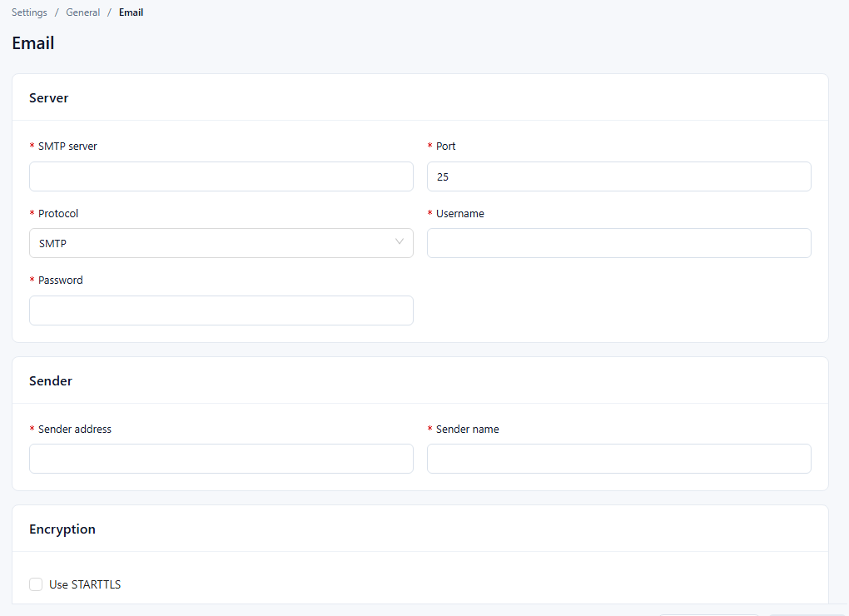Open Settings breadcrumb link
The height and width of the screenshot is (616, 849).
pyautogui.click(x=29, y=12)
